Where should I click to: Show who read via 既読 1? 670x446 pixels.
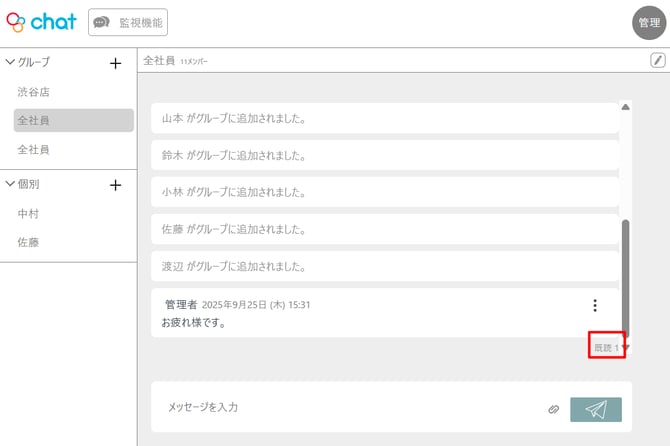(606, 347)
